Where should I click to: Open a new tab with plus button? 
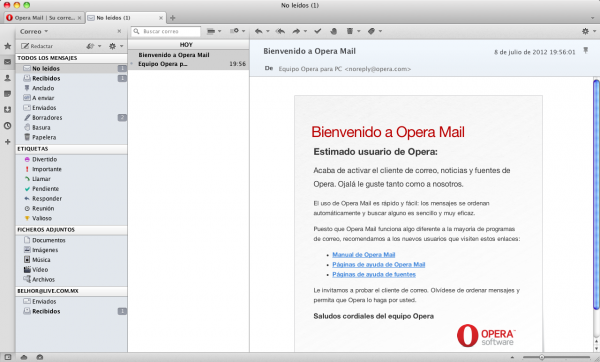tap(173, 18)
